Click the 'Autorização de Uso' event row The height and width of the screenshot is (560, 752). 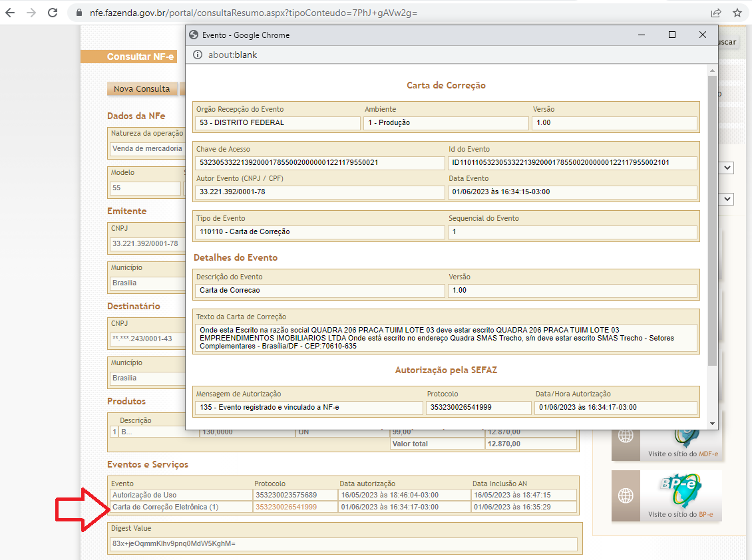click(343, 495)
